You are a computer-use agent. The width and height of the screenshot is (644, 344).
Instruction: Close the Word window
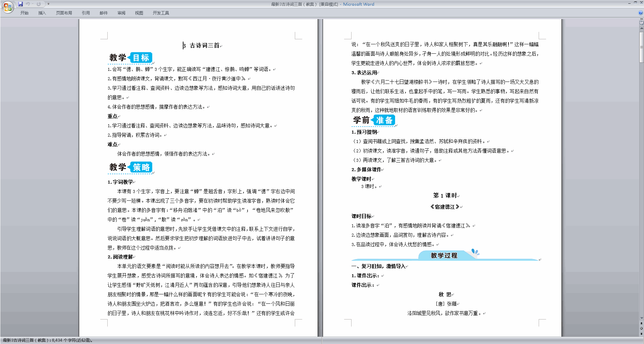point(641,3)
